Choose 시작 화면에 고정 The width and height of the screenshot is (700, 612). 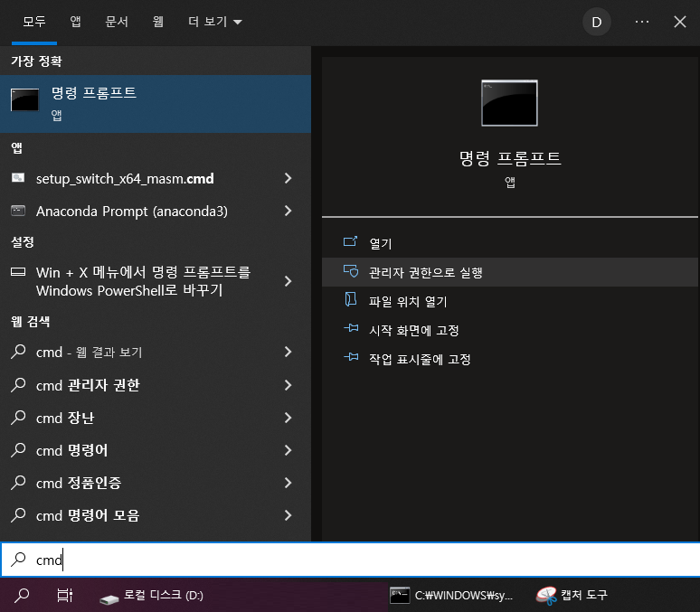[x=510, y=330]
